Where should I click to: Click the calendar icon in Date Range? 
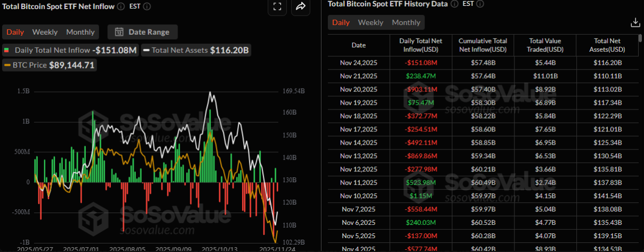pos(119,32)
